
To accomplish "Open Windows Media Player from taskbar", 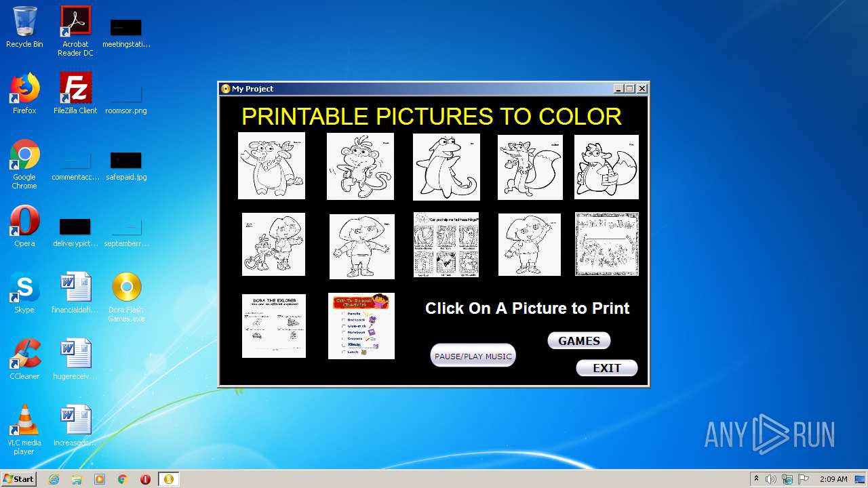I will click(100, 479).
